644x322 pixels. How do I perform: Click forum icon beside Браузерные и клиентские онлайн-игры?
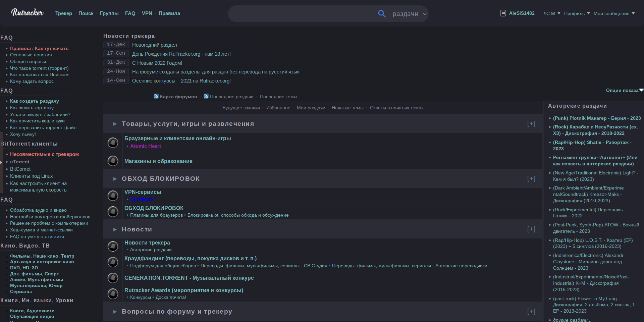(113, 143)
